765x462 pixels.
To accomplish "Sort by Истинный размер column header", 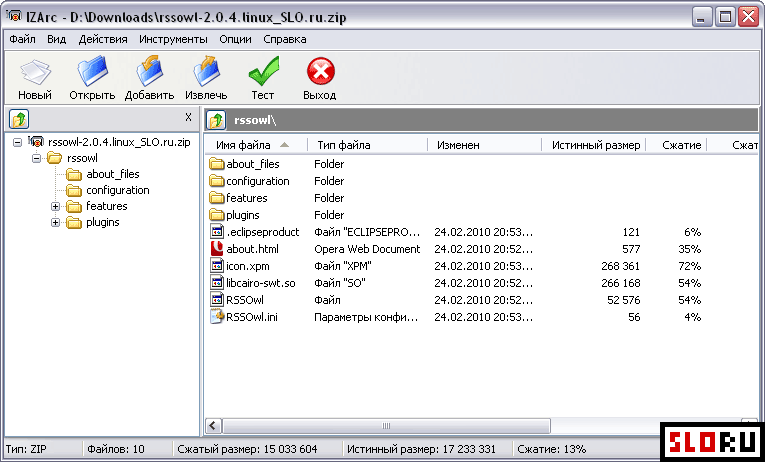I will tap(594, 145).
